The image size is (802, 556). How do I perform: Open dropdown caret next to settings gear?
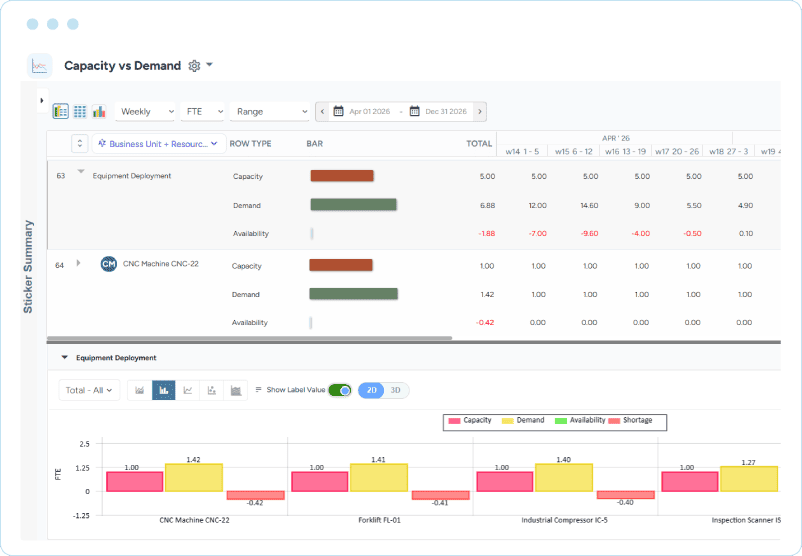209,65
